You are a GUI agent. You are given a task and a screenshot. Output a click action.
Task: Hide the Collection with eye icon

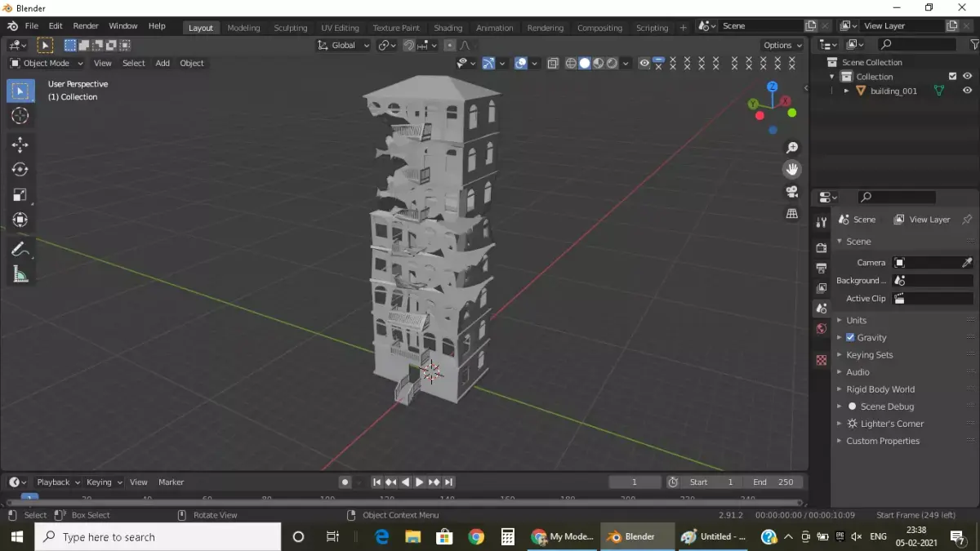click(x=968, y=77)
